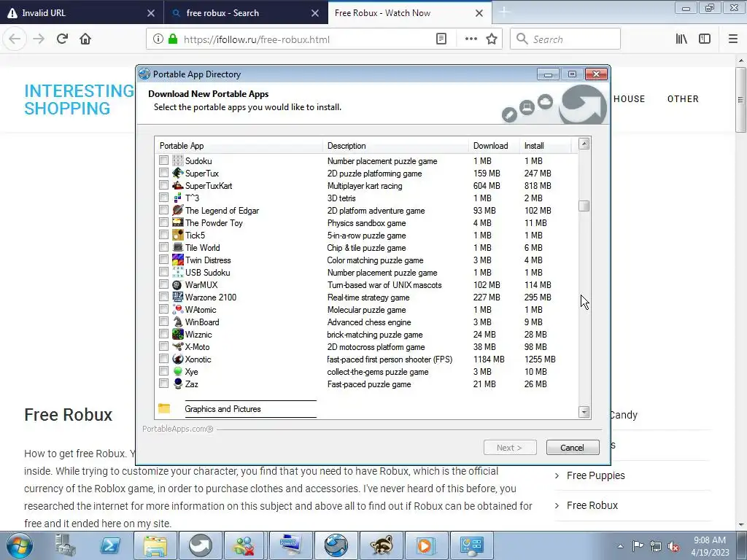Screen dimensions: 747x560
Task: Reload the page in Firefox
Action: [x=62, y=39]
